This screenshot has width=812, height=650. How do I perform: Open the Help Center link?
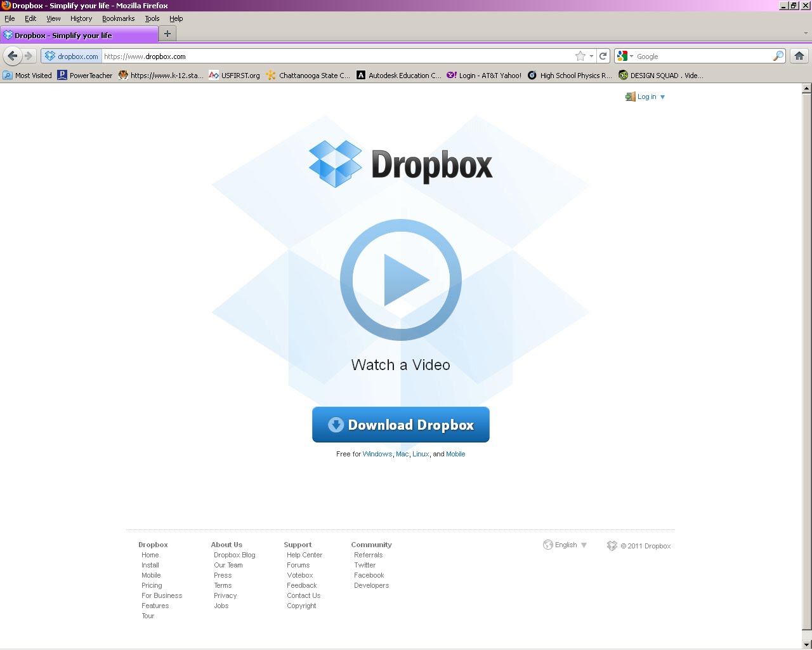tap(304, 555)
